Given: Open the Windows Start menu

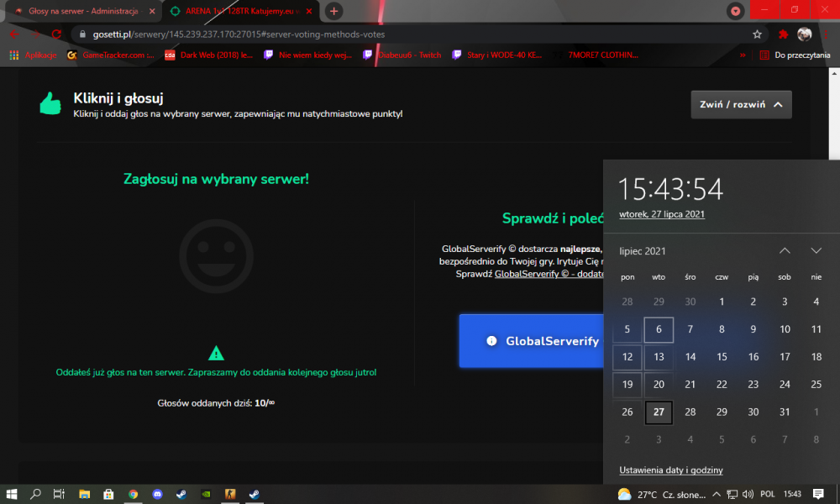Looking at the screenshot, I should pyautogui.click(x=12, y=494).
